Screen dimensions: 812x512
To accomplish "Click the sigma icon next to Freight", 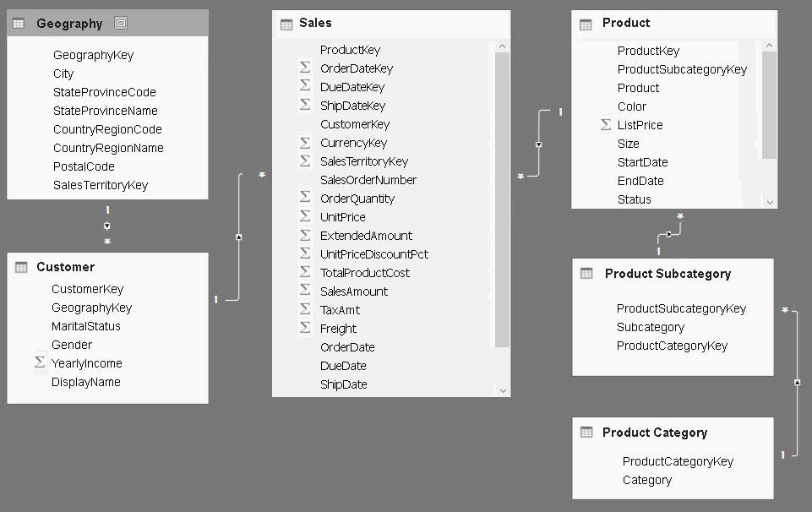I will point(305,329).
